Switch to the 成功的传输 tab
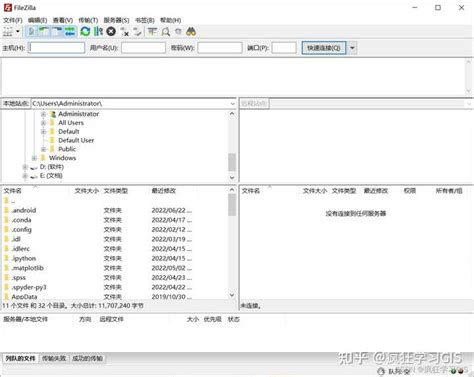Screen dimensions: 474x377 [87, 358]
